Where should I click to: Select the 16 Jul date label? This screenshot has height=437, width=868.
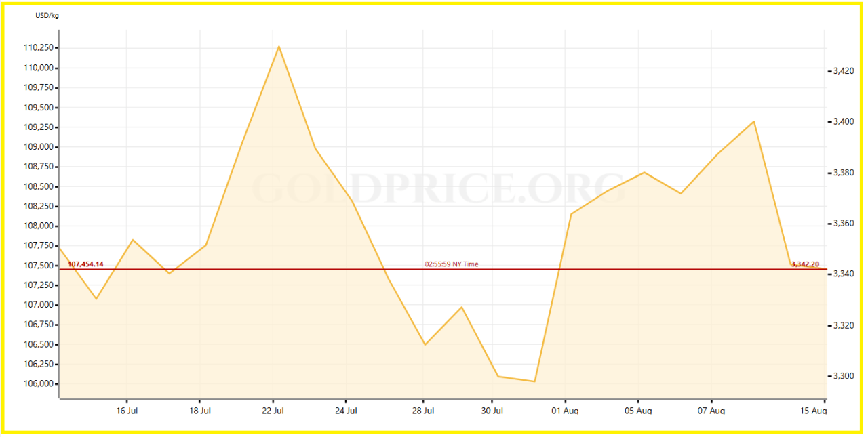click(127, 411)
